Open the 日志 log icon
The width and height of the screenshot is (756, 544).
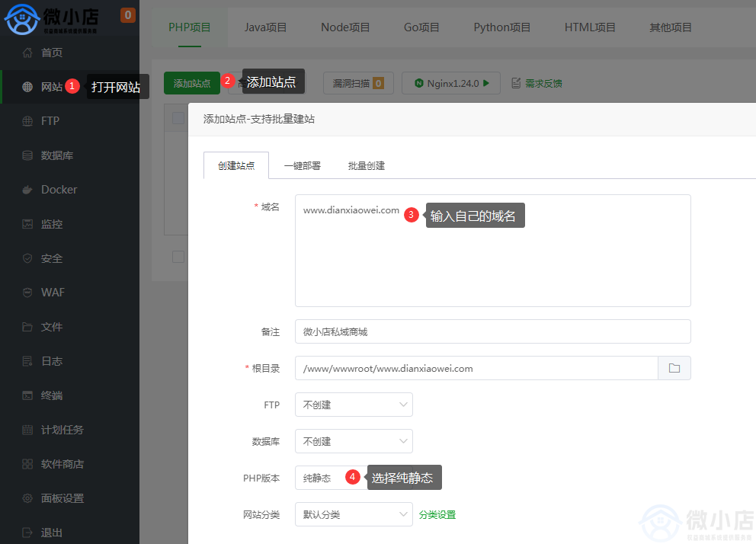(27, 361)
